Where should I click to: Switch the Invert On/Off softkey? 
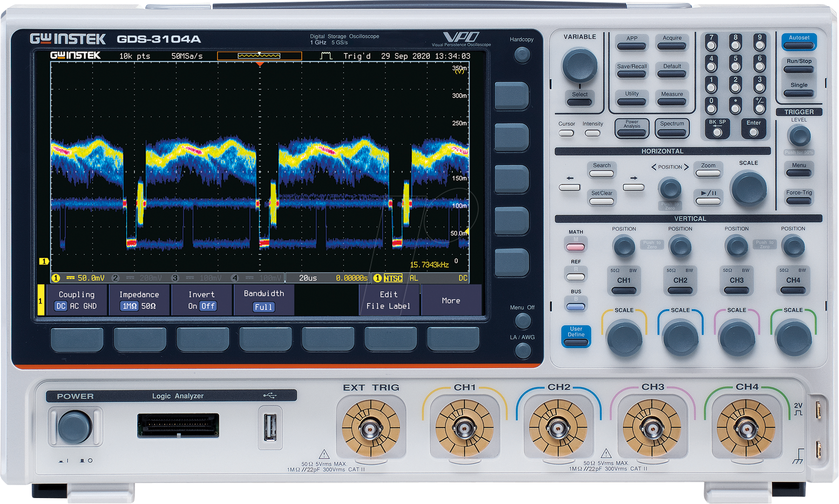point(201,300)
